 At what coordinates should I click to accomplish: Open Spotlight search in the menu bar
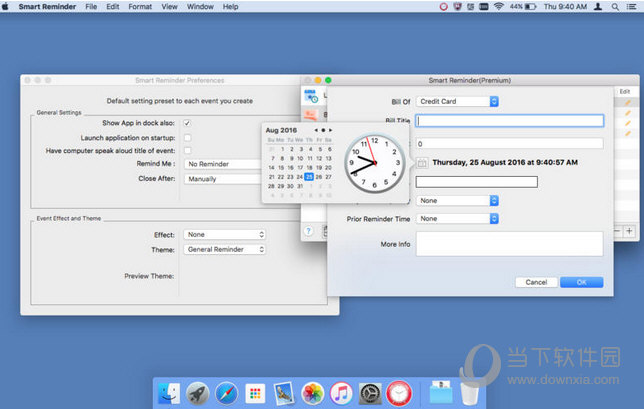(x=615, y=7)
